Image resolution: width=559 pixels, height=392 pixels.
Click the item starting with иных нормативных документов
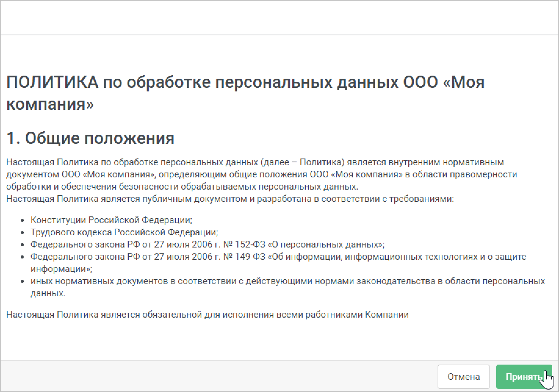click(x=287, y=287)
